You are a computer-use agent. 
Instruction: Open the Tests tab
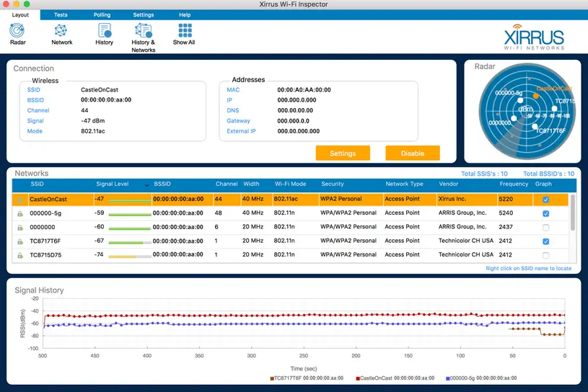61,15
